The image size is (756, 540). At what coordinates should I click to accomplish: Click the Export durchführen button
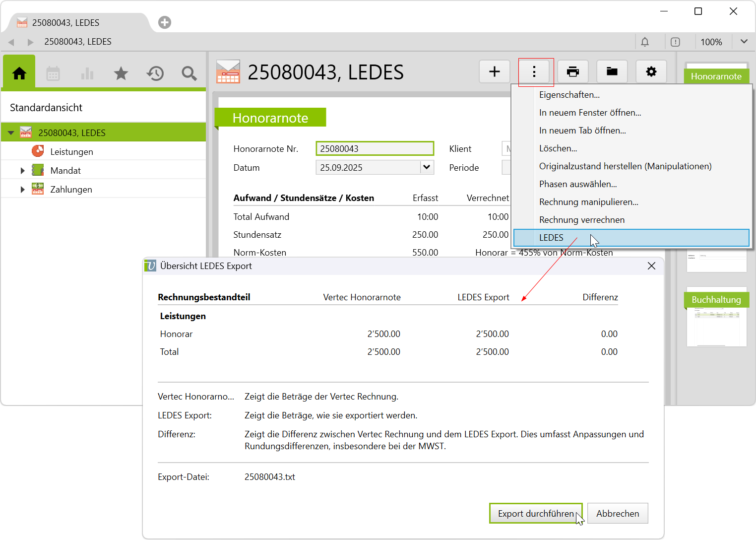pyautogui.click(x=536, y=513)
